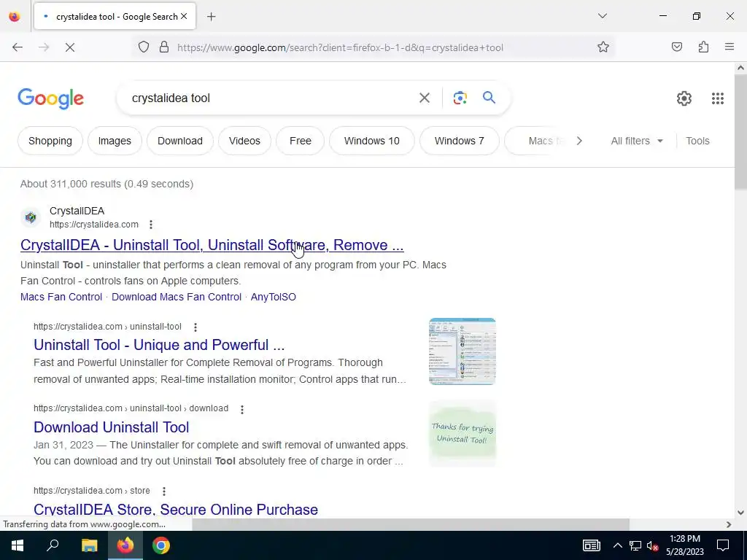747x560 pixels.
Task: Open the Windows Start menu
Action: coord(18,545)
